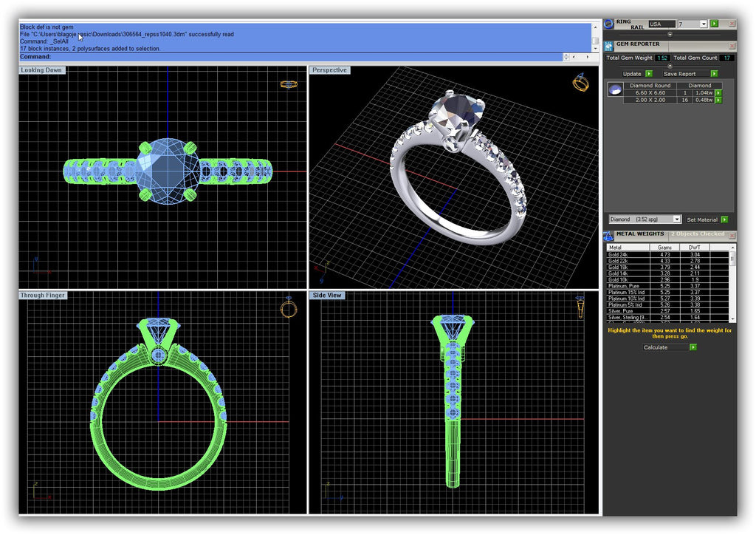Click the Calculate button

coord(669,347)
